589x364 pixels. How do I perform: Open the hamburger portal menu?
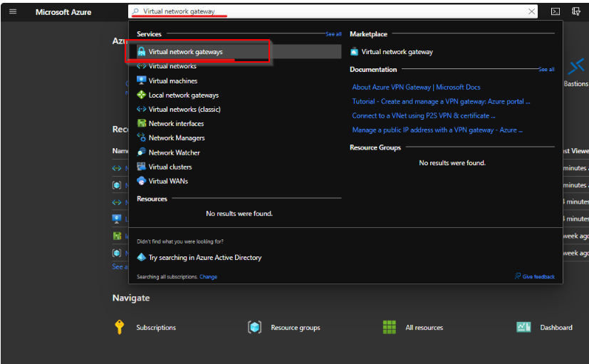click(13, 11)
